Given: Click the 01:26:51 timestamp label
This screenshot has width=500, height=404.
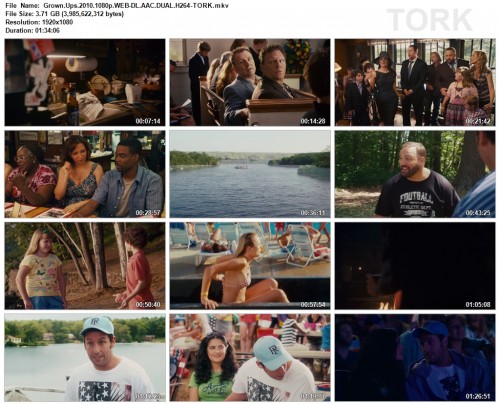Looking at the screenshot, I should point(478,396).
